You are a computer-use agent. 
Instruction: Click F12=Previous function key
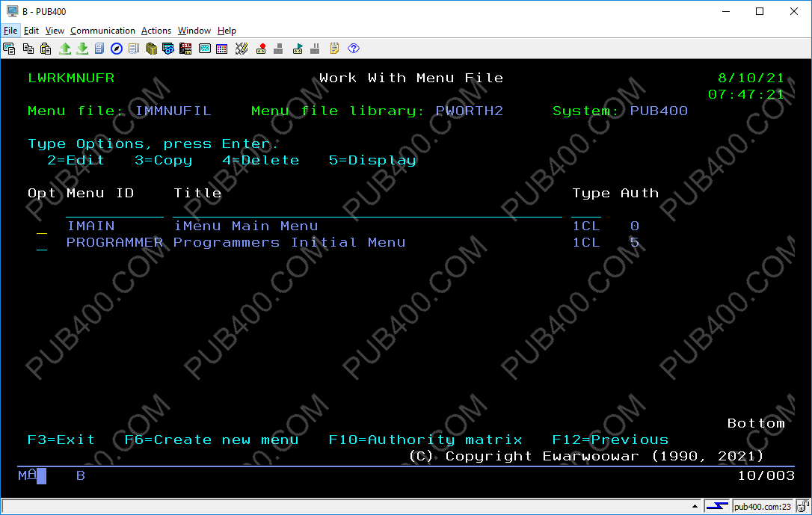tap(610, 440)
